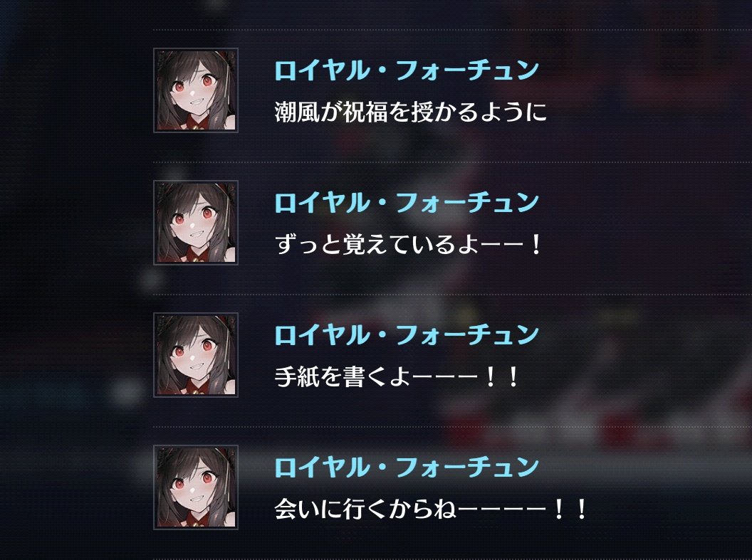The image size is (752, 560).
Task: Select the dialogue text ずっと覚えているよーー！
Action: point(409,244)
